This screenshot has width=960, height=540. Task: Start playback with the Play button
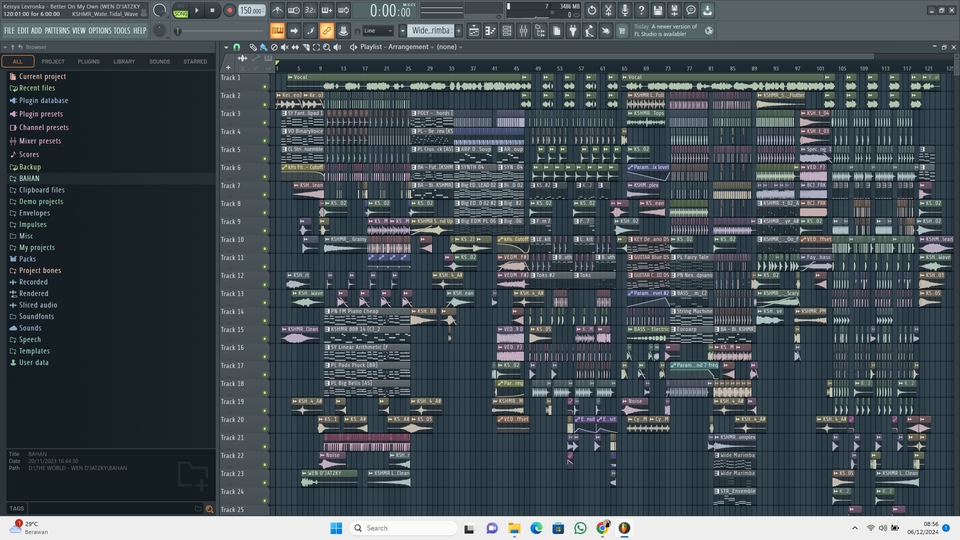click(x=197, y=10)
